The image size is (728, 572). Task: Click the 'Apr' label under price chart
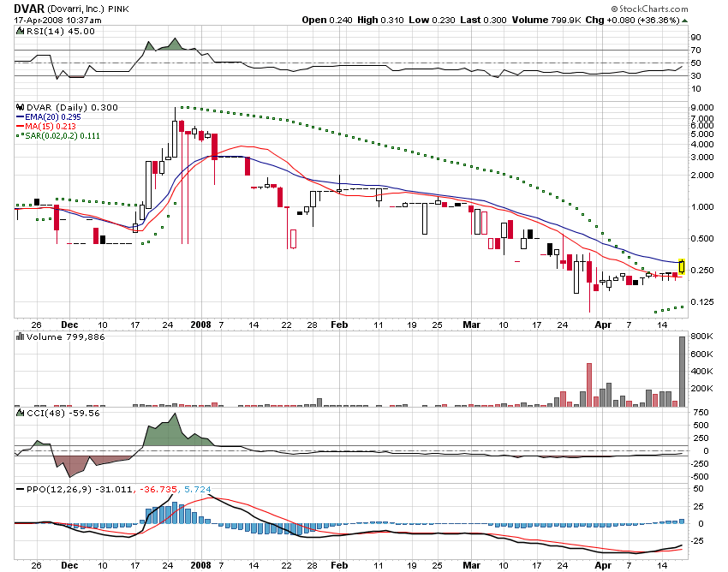(x=603, y=325)
